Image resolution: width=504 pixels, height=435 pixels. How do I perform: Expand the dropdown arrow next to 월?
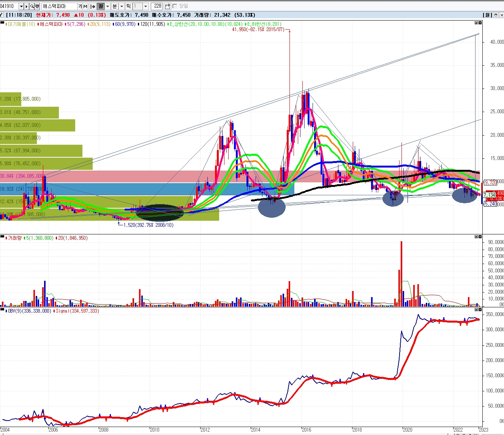[107, 6]
